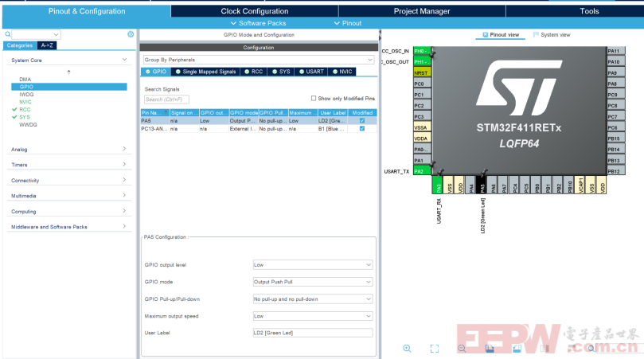Select IWDG in System Core list

[26, 95]
